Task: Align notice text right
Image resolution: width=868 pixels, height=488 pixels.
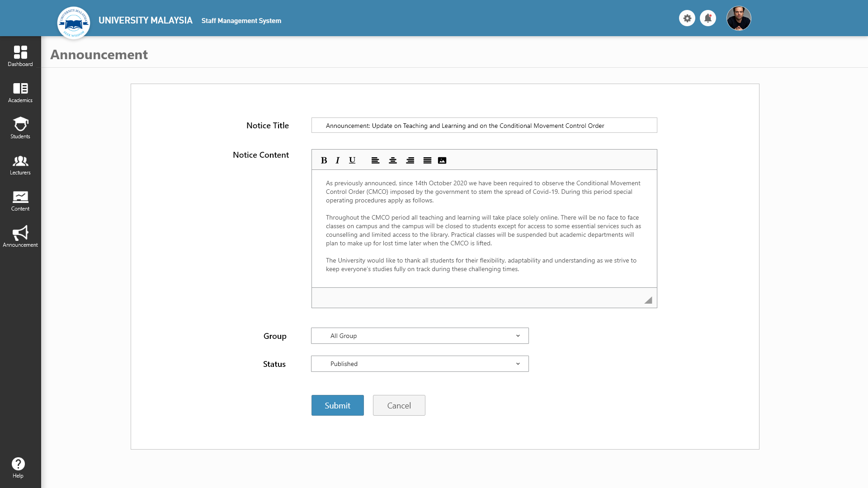Action: tap(410, 160)
